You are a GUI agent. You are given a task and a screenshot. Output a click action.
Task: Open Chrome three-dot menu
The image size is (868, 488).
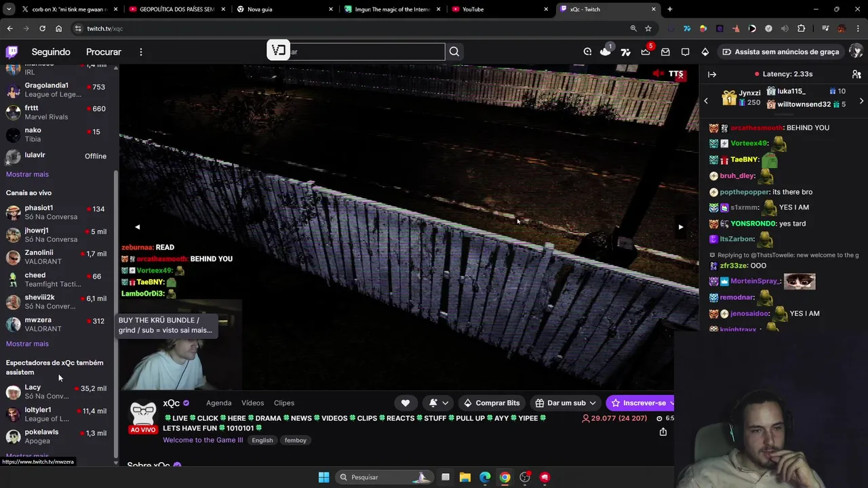pos(857,28)
